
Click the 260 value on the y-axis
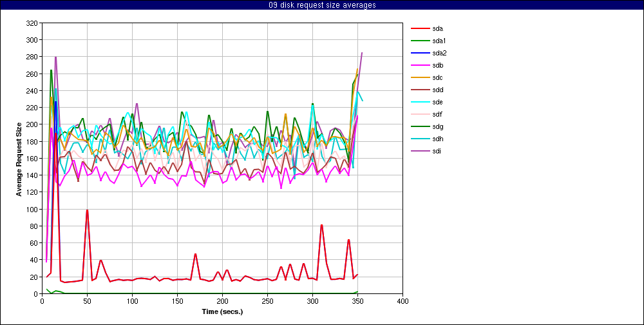click(x=32, y=74)
